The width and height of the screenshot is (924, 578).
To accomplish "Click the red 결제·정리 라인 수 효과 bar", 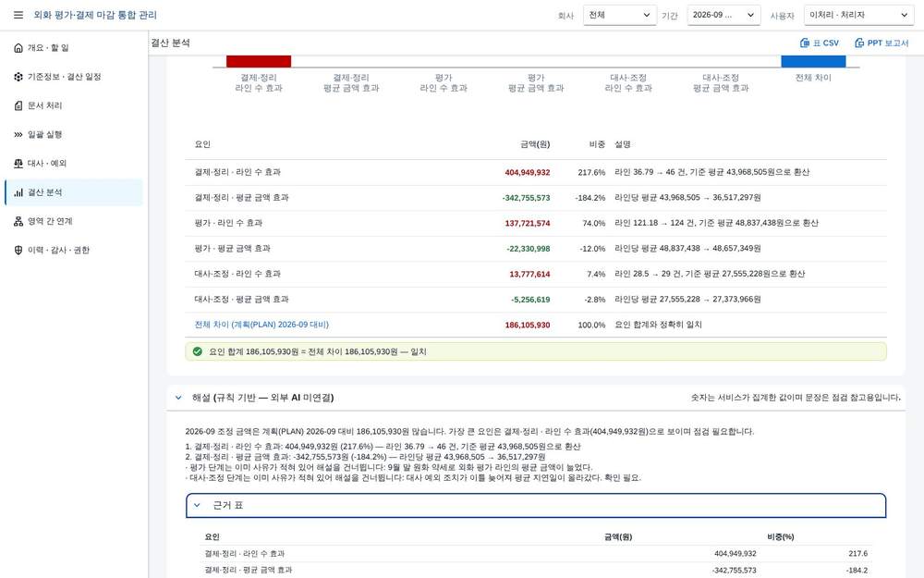I will (259, 61).
